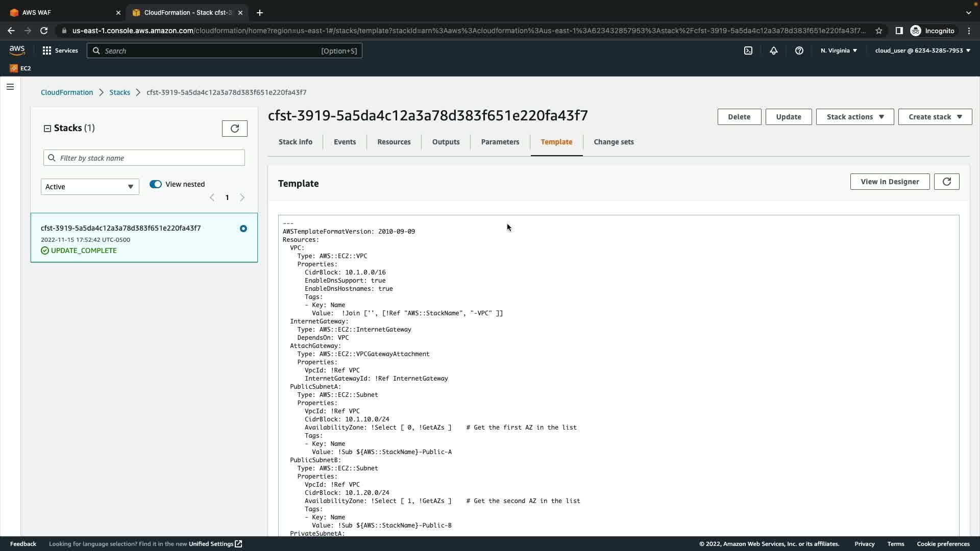Click the help question mark icon
Image resolution: width=980 pixels, height=551 pixels.
point(799,51)
